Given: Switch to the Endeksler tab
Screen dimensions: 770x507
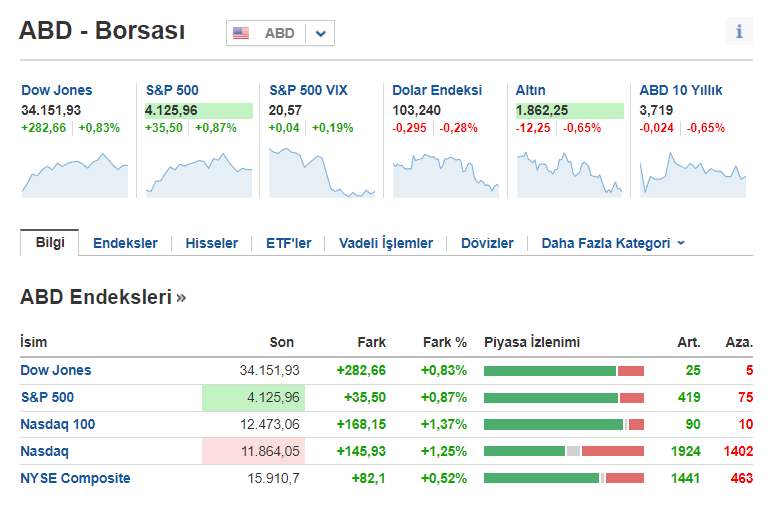Looking at the screenshot, I should tap(125, 243).
